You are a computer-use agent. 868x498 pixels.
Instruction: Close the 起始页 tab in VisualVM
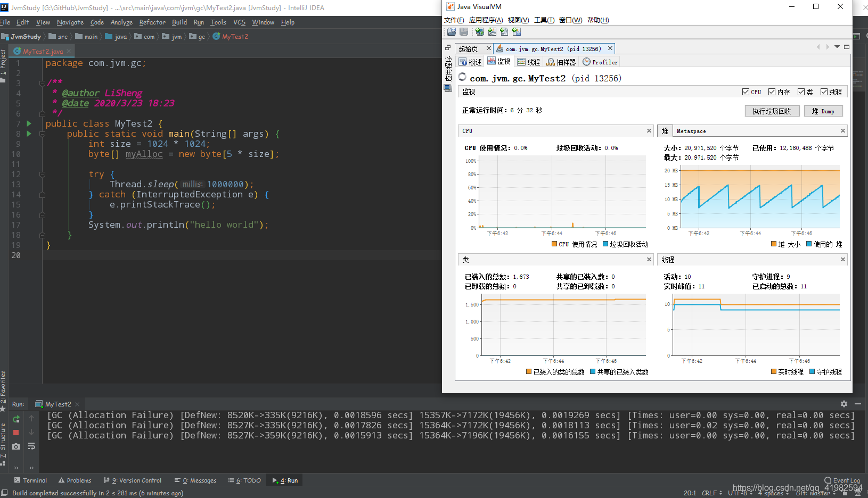pyautogui.click(x=488, y=48)
